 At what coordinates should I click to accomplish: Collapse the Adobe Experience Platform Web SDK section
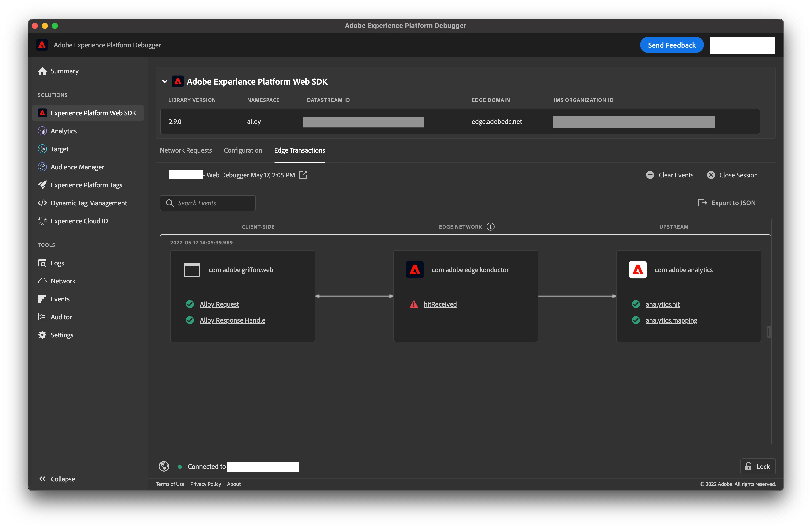[x=165, y=81]
